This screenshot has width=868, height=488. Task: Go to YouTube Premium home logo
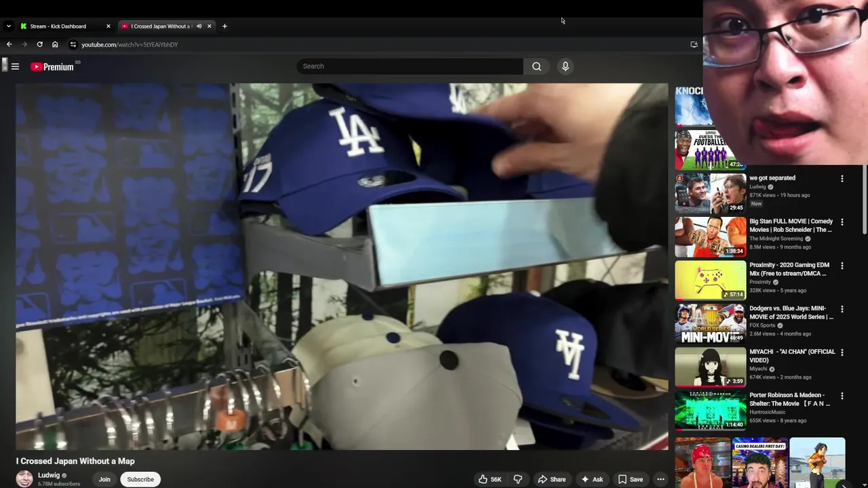pyautogui.click(x=52, y=66)
